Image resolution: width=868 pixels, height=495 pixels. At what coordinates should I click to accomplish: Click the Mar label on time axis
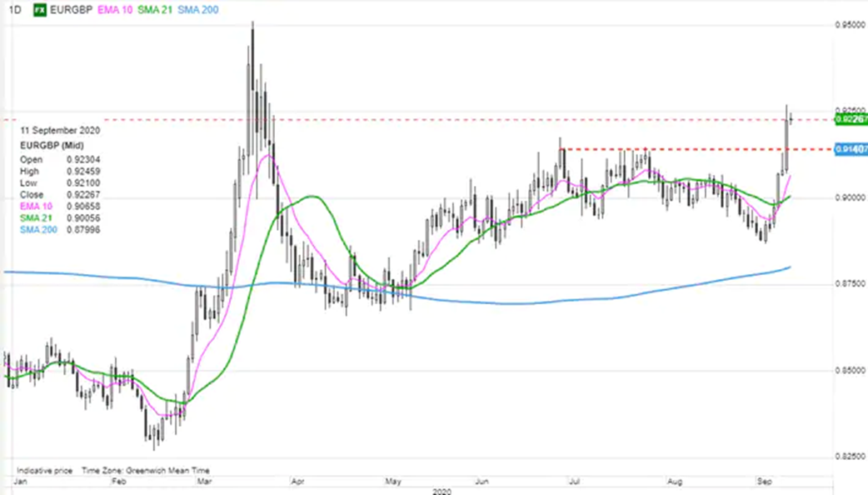click(202, 481)
